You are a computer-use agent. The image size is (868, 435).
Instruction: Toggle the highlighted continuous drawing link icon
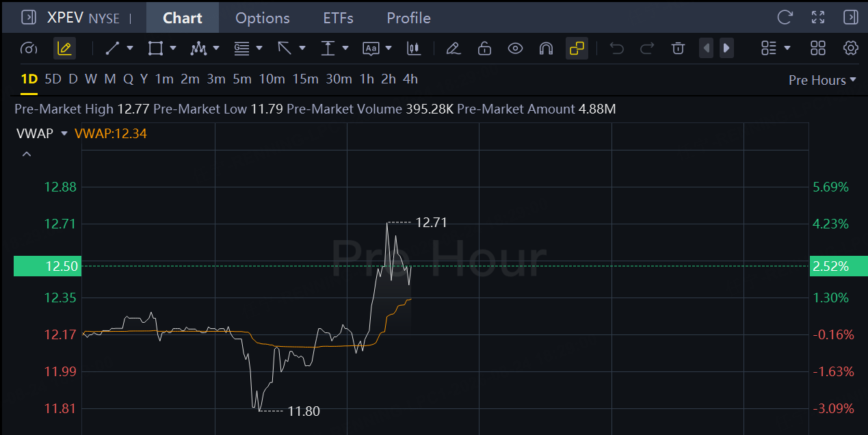pyautogui.click(x=577, y=48)
